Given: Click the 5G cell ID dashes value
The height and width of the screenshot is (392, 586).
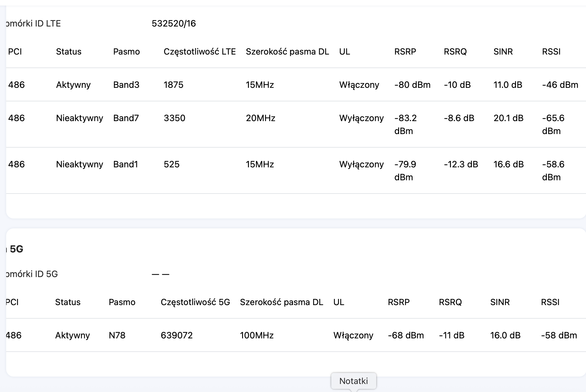Looking at the screenshot, I should [x=160, y=274].
